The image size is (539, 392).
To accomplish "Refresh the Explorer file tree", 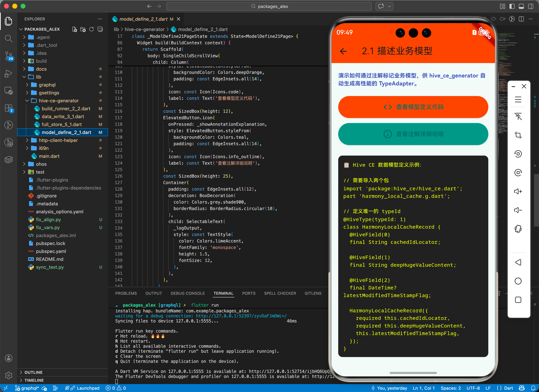I will click(x=92, y=29).
